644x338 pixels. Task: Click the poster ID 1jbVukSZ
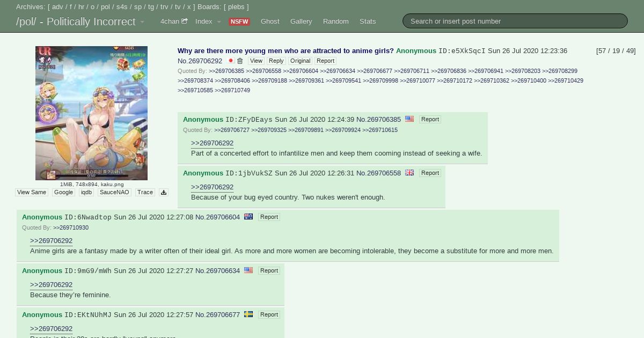pos(249,173)
